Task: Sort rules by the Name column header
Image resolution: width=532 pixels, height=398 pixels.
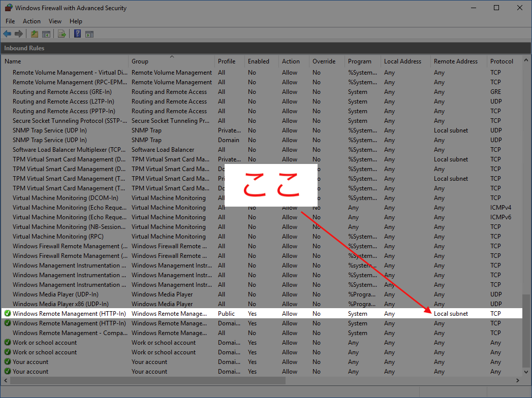Action: click(x=65, y=61)
